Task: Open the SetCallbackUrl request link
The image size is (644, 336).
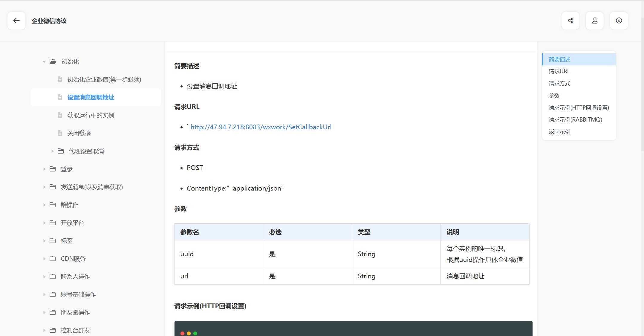Action: click(x=261, y=127)
